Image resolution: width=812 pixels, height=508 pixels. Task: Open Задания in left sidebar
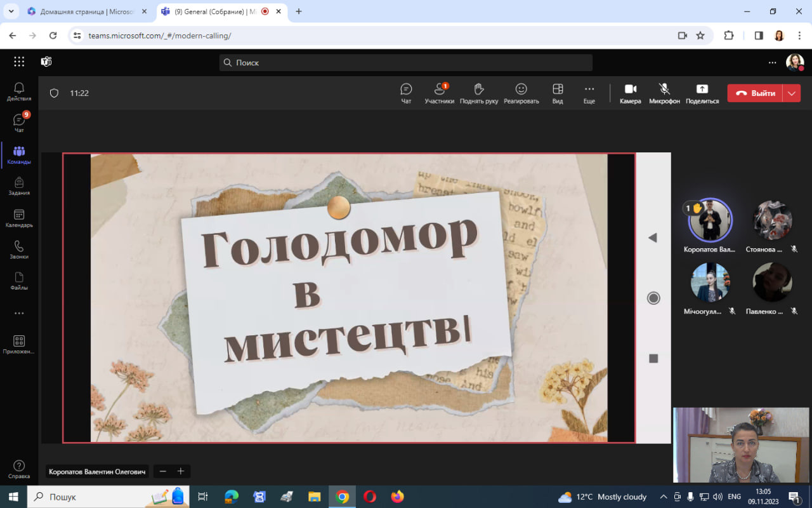[x=19, y=186]
